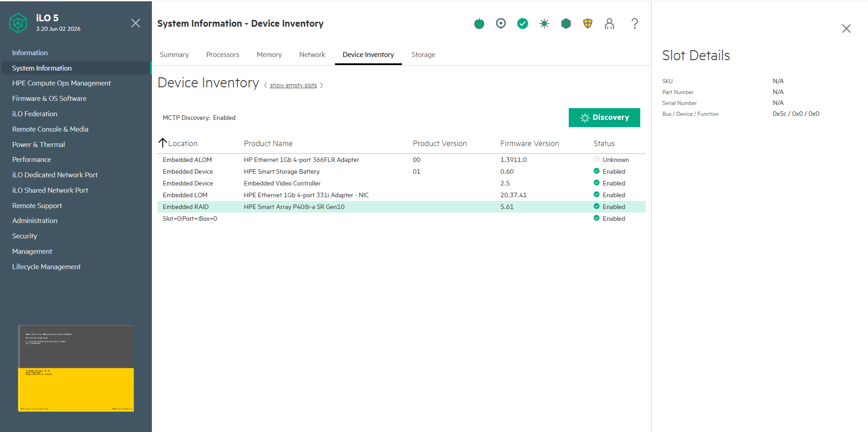
Task: Select the Slot=0:Port=:Box=0 row
Action: point(401,218)
